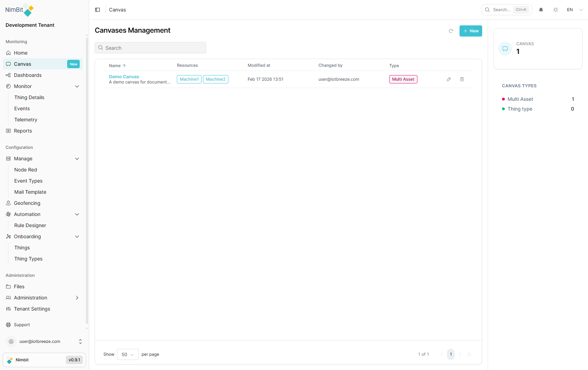Screen dimensions: 588x370
Task: Go to Thing Details under Monitor
Action: click(x=29, y=97)
